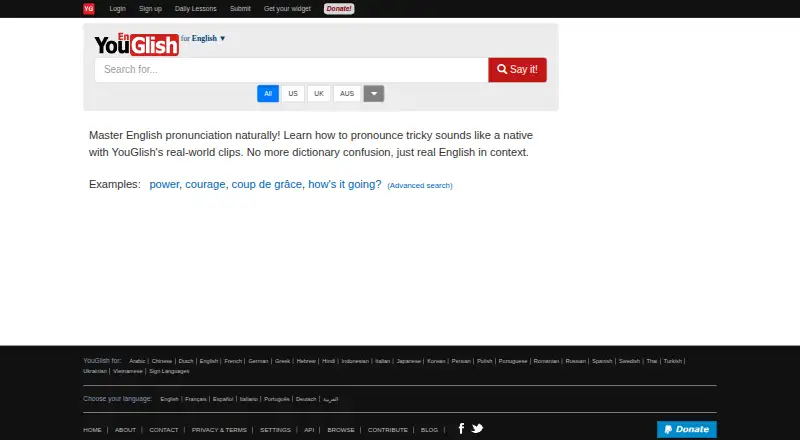This screenshot has height=440, width=800.
Task: Open YouGlish for German
Action: point(258,361)
